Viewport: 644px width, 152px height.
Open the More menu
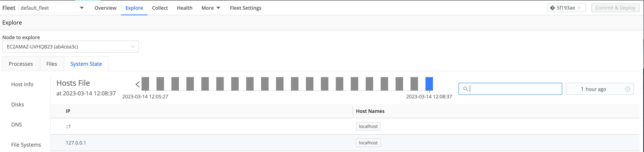(x=211, y=8)
